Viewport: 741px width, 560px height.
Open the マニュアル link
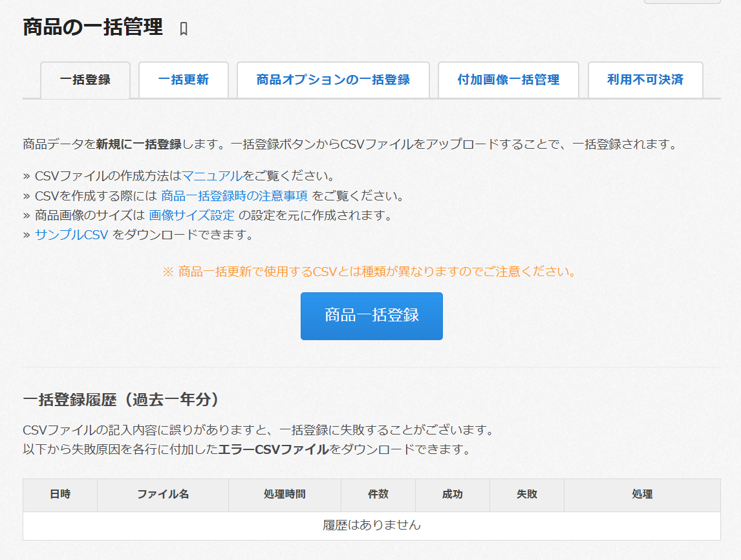tap(212, 176)
